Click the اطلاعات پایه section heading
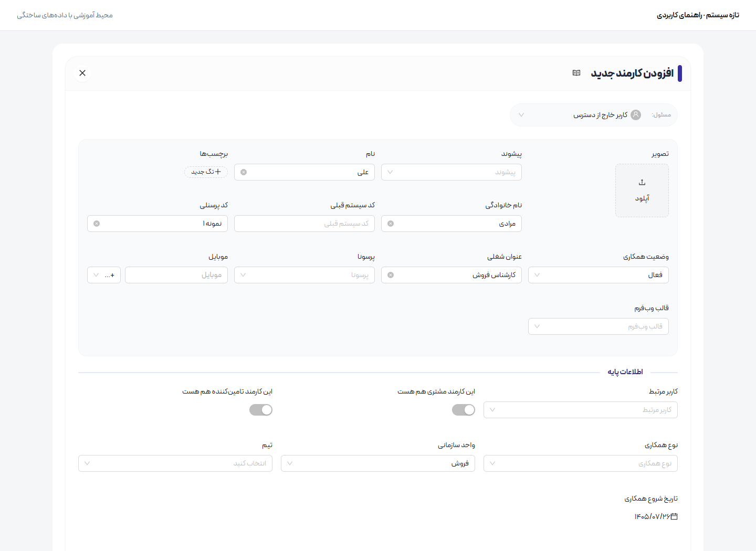Screen dimensions: 756x551 pos(625,372)
